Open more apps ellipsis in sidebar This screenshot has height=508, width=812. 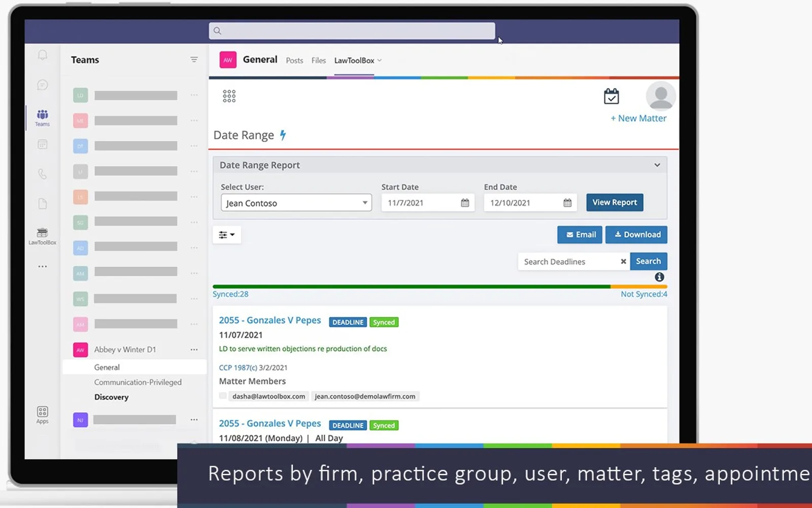[43, 266]
